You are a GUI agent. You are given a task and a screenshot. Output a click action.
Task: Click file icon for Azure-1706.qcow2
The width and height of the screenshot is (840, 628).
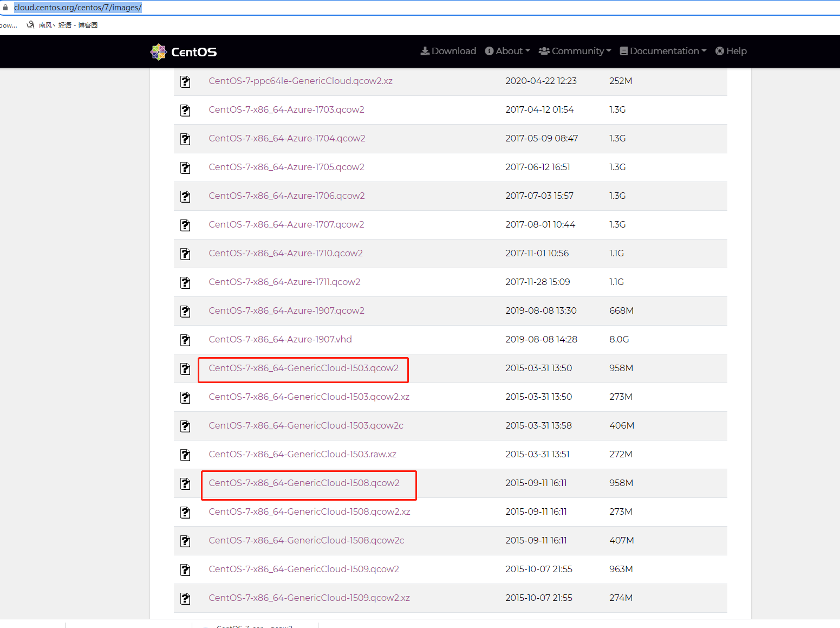185,197
